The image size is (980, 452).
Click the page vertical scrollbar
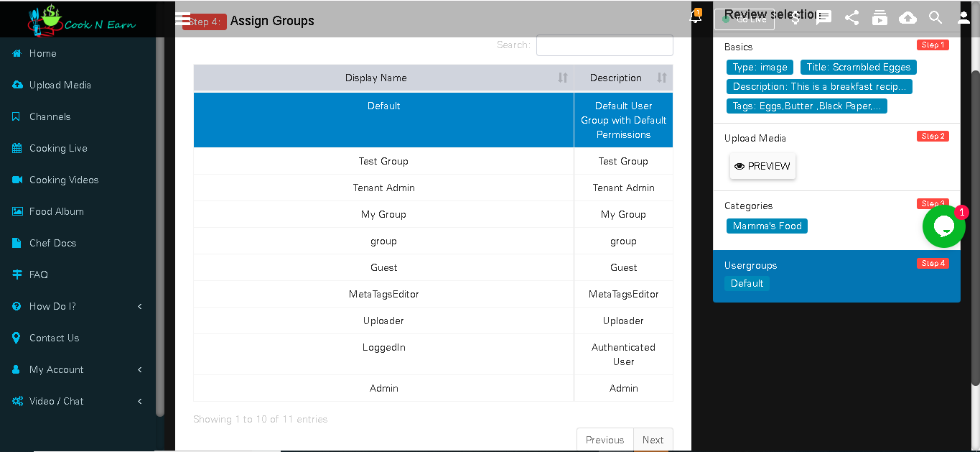coord(976,228)
